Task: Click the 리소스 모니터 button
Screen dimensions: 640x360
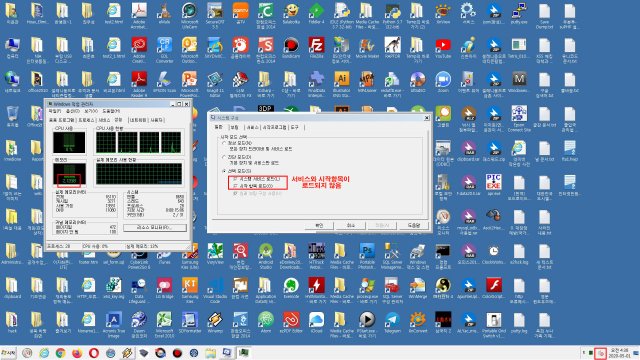Action: click(x=155, y=227)
